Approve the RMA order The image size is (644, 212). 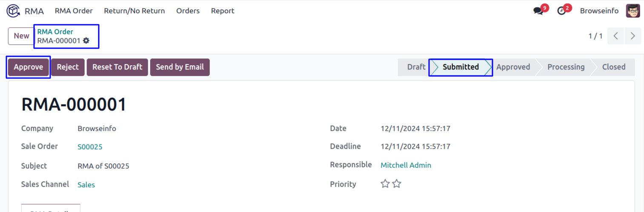tap(29, 67)
